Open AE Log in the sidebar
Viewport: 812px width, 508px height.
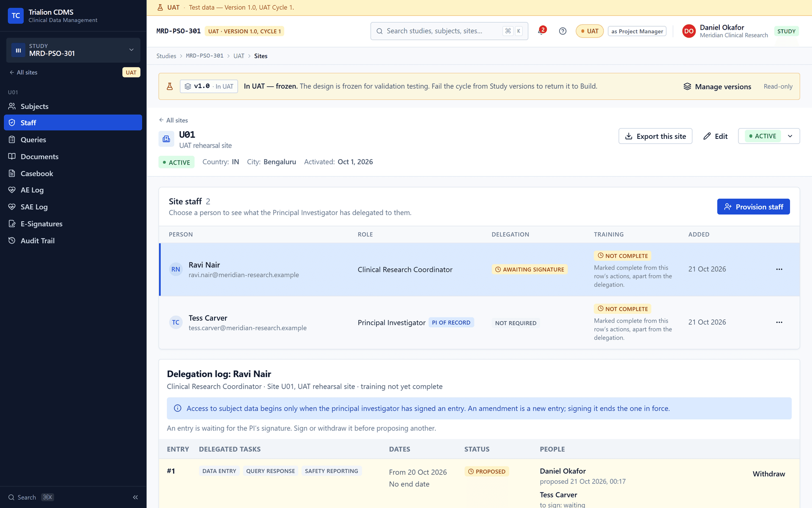[73, 190]
